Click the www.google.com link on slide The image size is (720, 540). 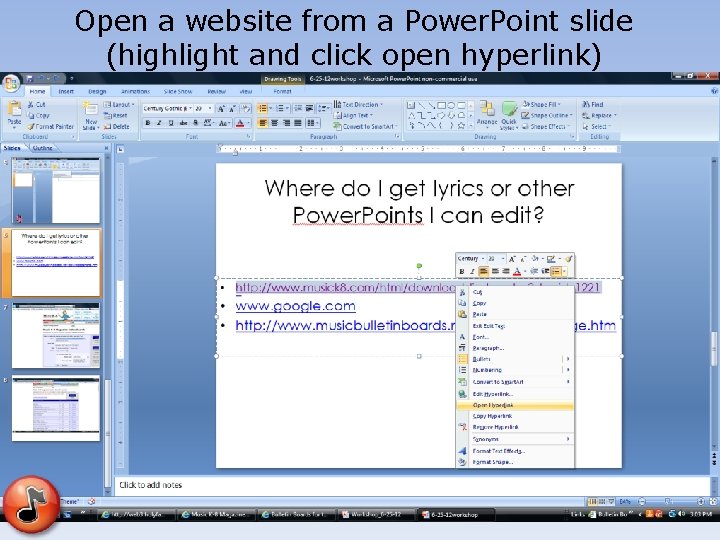pyautogui.click(x=295, y=306)
